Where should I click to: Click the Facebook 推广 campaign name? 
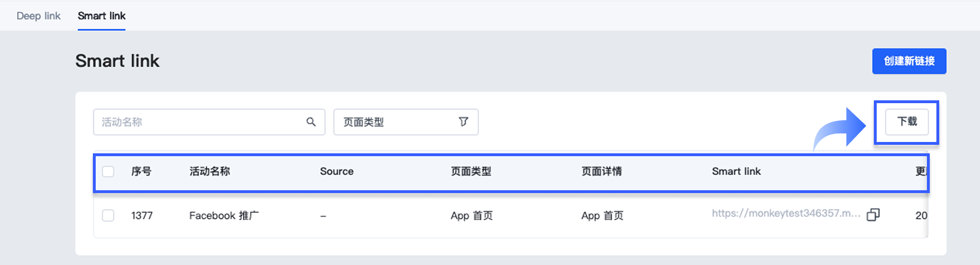click(224, 216)
